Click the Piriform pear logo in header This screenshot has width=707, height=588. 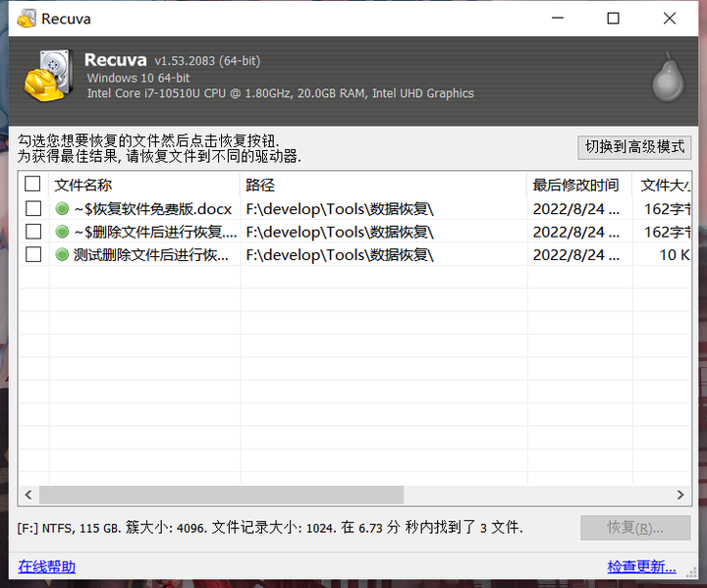pyautogui.click(x=669, y=77)
